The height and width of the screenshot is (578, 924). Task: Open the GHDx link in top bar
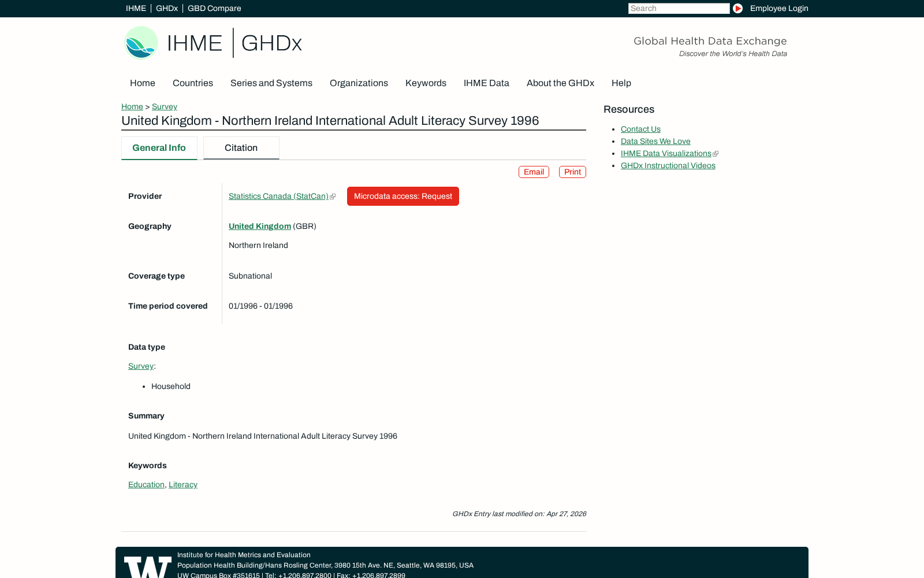pos(167,8)
